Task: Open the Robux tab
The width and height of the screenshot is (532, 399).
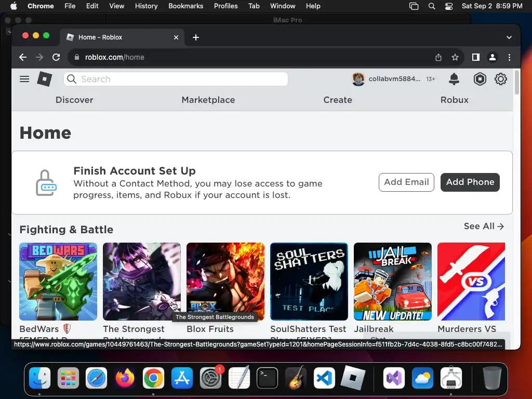Action: [454, 100]
